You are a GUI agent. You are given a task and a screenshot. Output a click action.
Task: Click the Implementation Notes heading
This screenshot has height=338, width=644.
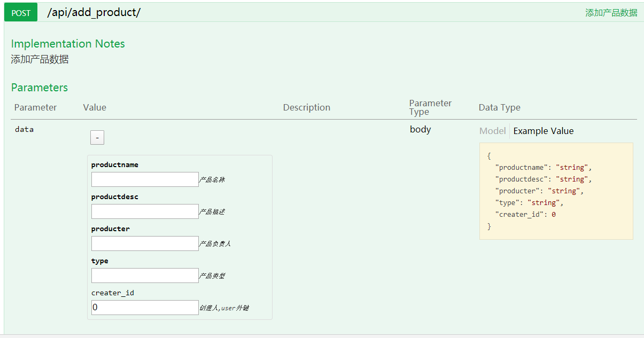click(x=68, y=44)
